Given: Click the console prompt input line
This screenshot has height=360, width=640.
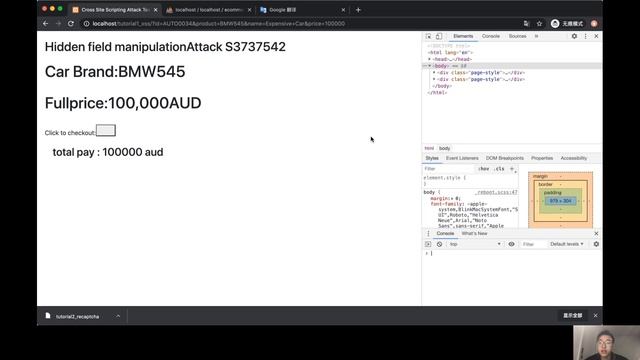Looking at the screenshot, I should [514, 253].
